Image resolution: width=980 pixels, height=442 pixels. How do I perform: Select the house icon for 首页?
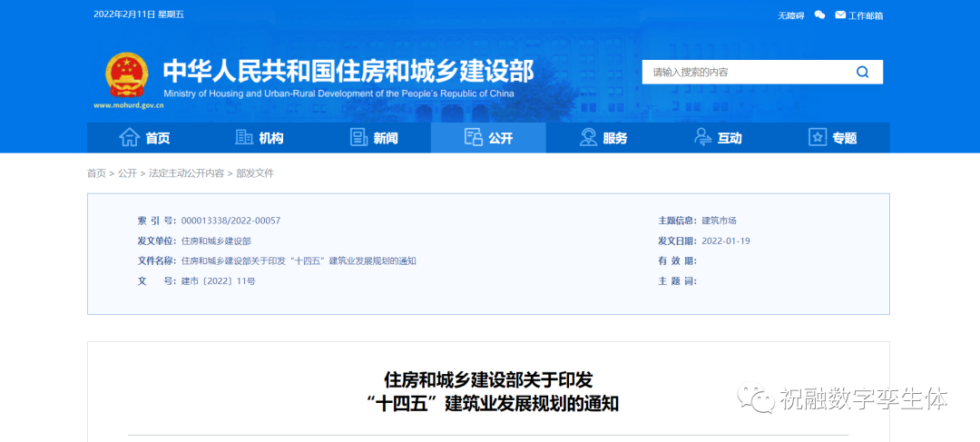130,138
